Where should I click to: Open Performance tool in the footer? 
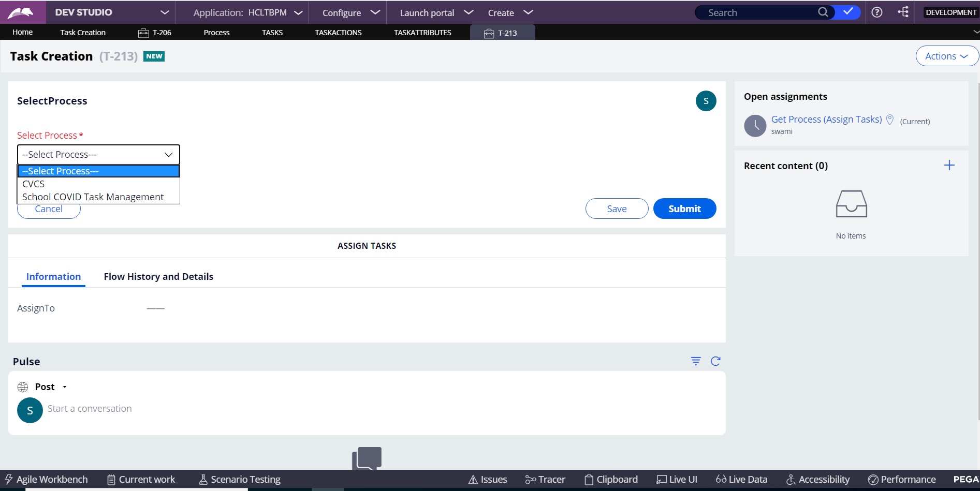point(902,480)
